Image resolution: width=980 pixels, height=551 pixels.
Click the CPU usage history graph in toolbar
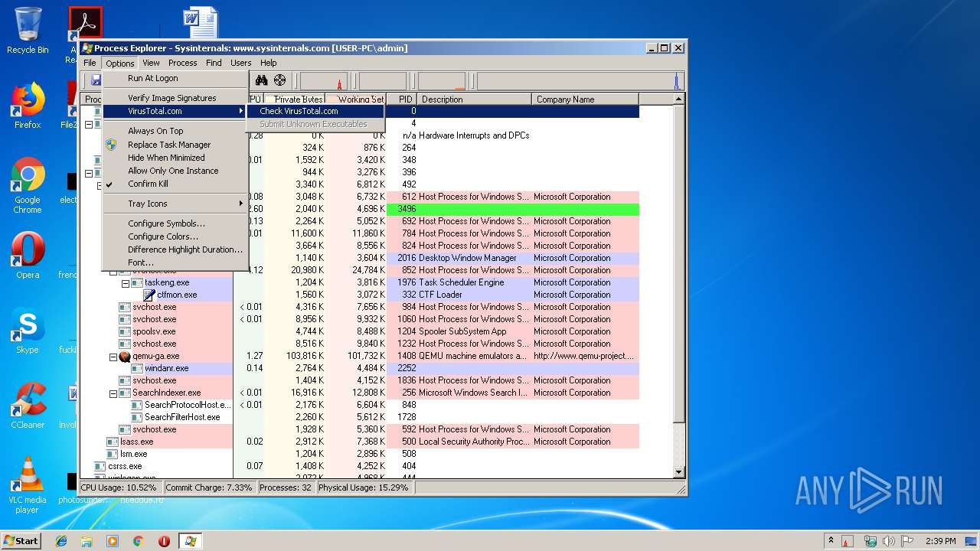(325, 80)
